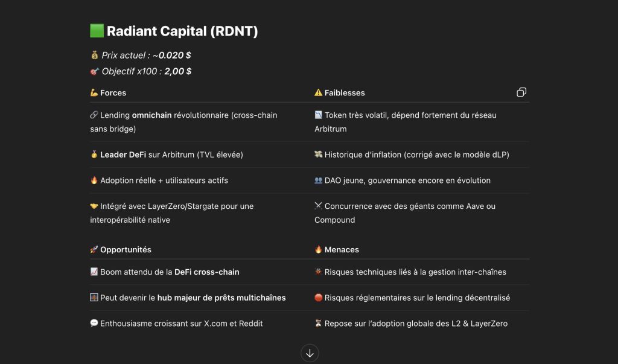
Task: Click the money bag icon by Prix actuel
Action: (94, 55)
